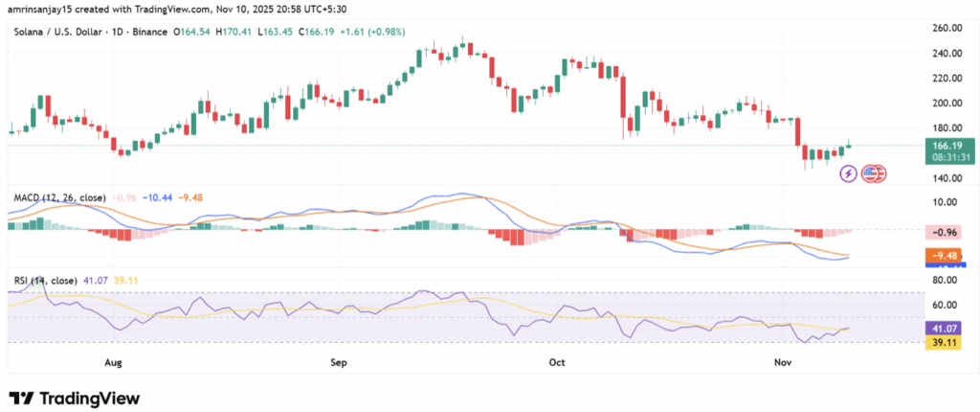Click the TradingView logo at bottom left
This screenshot has width=980, height=412.
pos(75,398)
